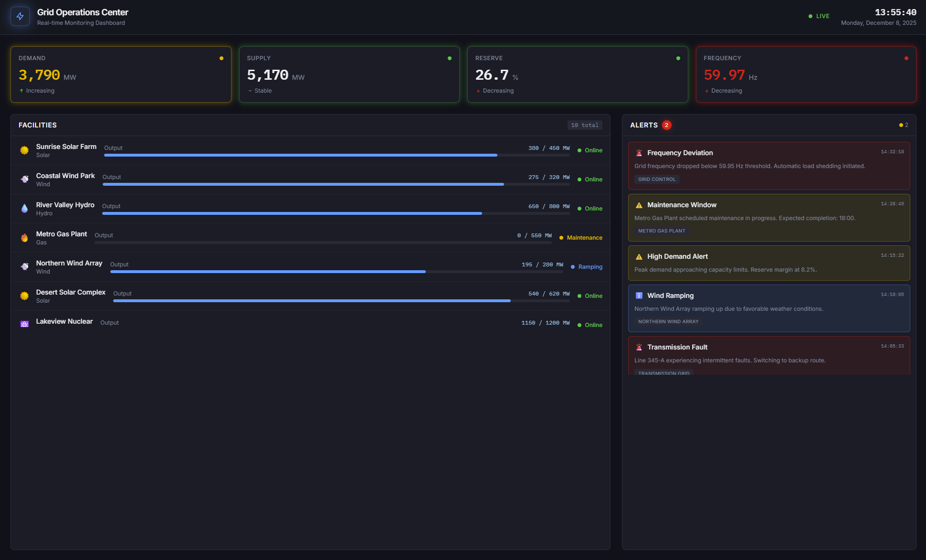Open the Demand metric card
The height and width of the screenshot is (560, 926).
121,74
